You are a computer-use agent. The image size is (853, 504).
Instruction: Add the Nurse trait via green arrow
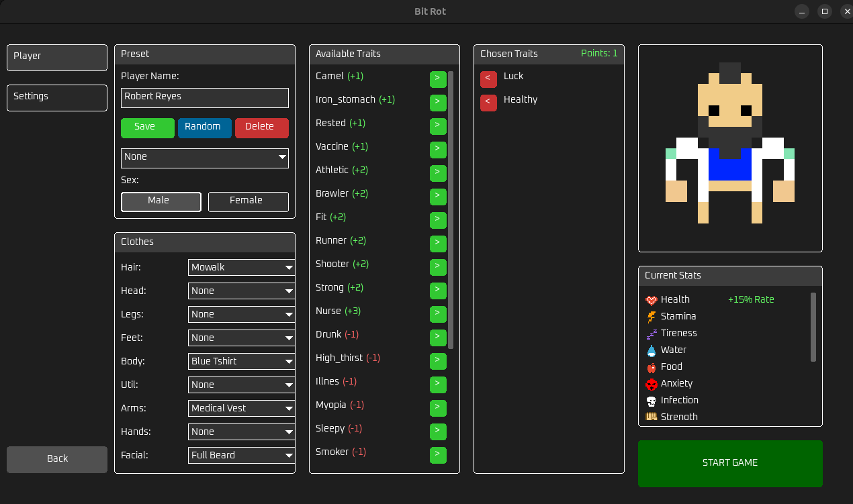[438, 314]
